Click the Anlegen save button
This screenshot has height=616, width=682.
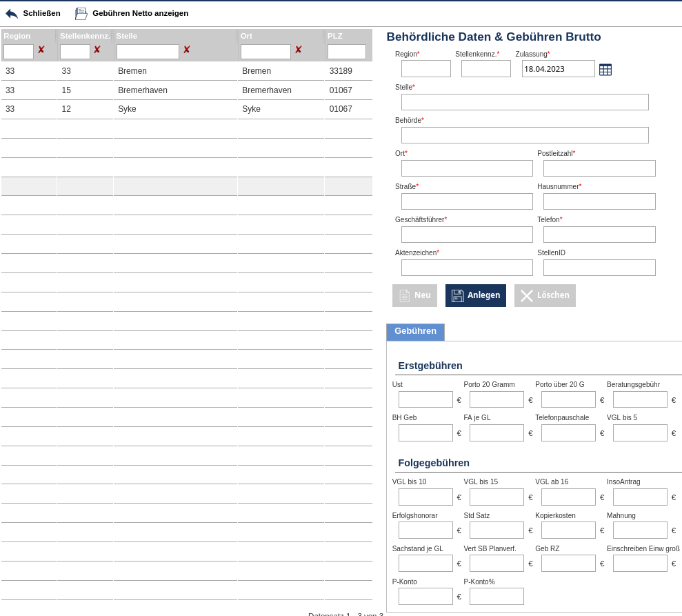point(475,295)
